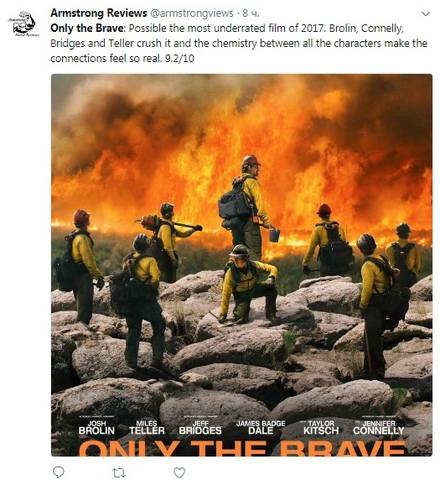Click the kneeling firefighter on the rocks
This screenshot has width=440, height=480.
pyautogui.click(x=248, y=284)
